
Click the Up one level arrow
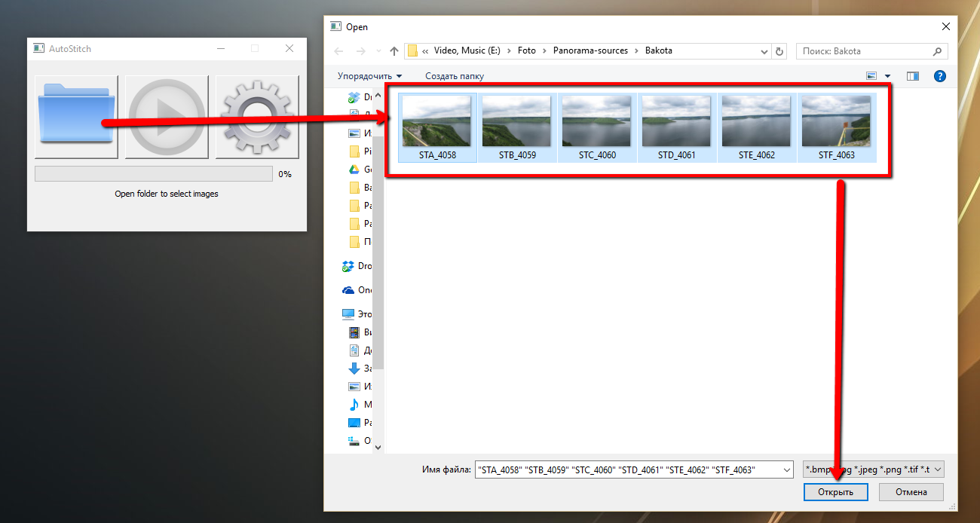point(394,51)
